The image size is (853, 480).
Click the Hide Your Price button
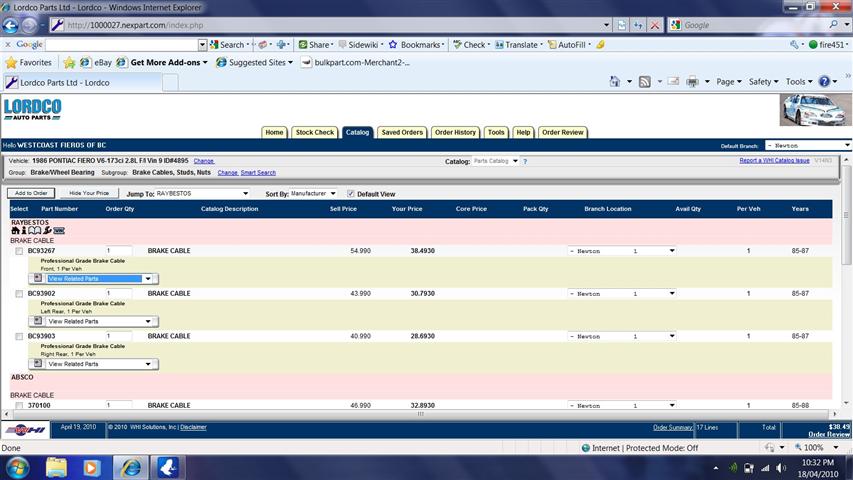(x=89, y=193)
